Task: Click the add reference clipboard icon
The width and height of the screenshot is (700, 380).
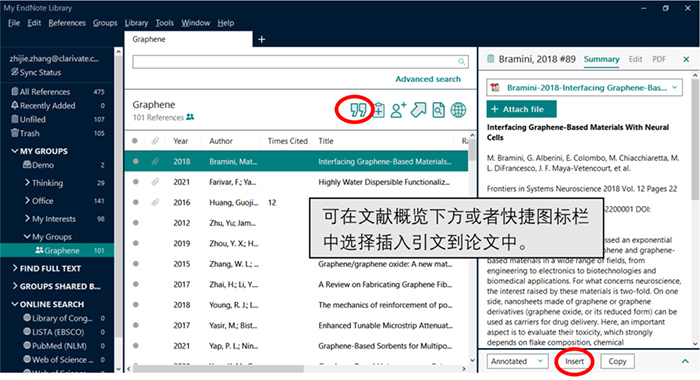Action: coord(379,110)
